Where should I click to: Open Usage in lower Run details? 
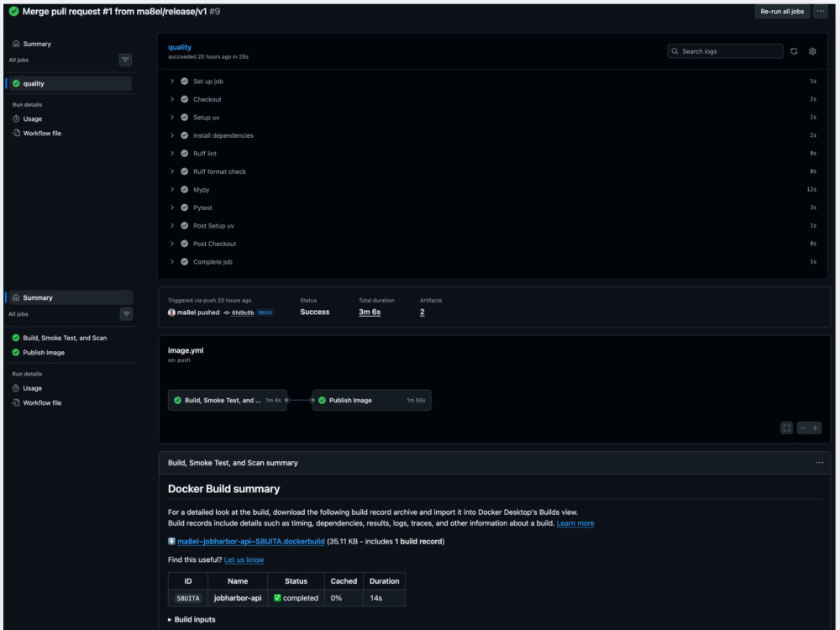click(x=32, y=388)
